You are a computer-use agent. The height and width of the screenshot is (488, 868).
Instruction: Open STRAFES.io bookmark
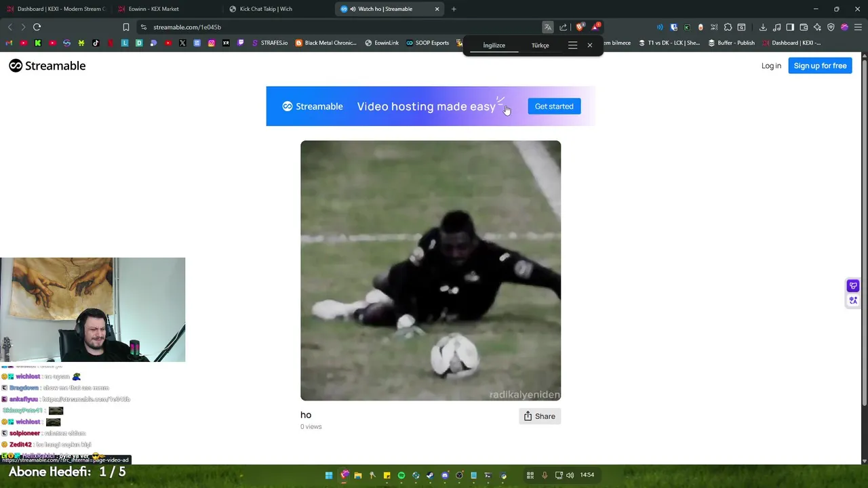click(x=269, y=43)
